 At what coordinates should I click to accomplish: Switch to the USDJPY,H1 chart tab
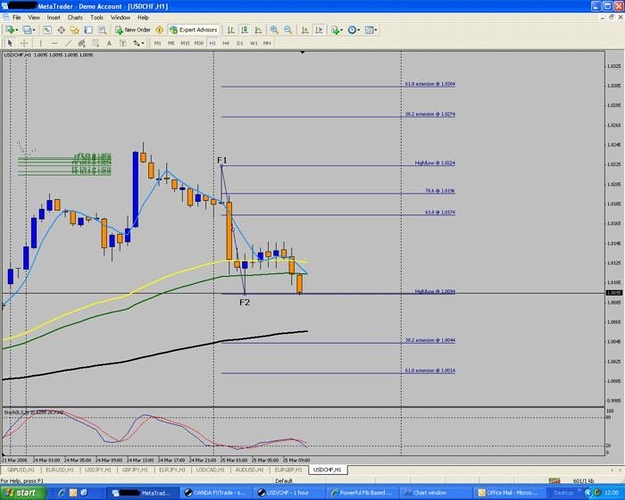point(98,470)
